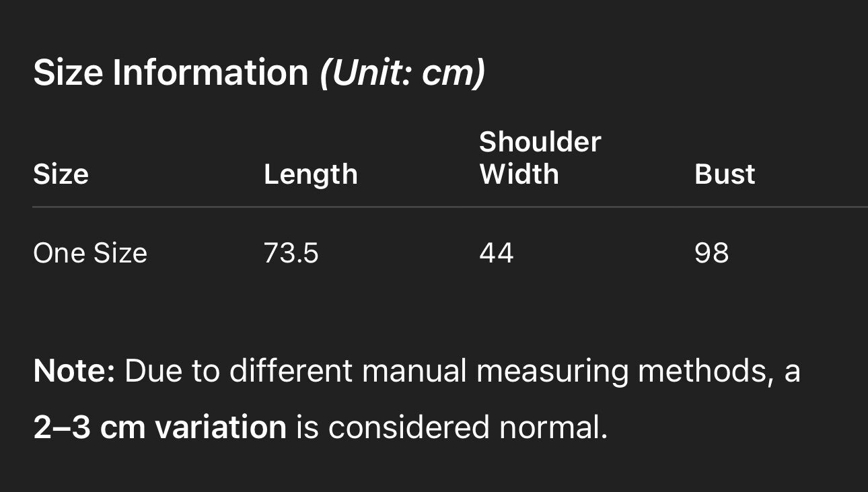
Task: Select the "Length" column header
Action: click(x=310, y=174)
